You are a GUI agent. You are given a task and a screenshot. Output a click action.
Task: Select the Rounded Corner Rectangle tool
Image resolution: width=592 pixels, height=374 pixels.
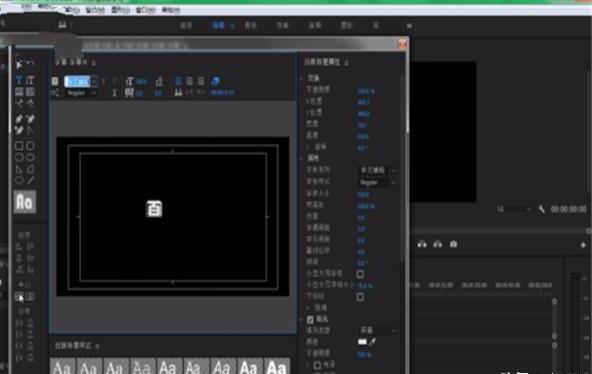coord(30,146)
